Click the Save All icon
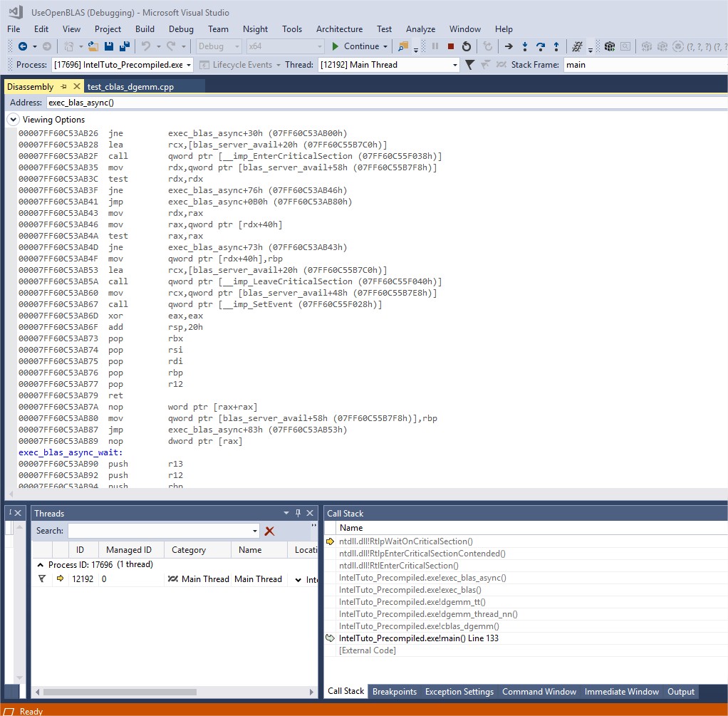728x716 pixels. tap(125, 46)
